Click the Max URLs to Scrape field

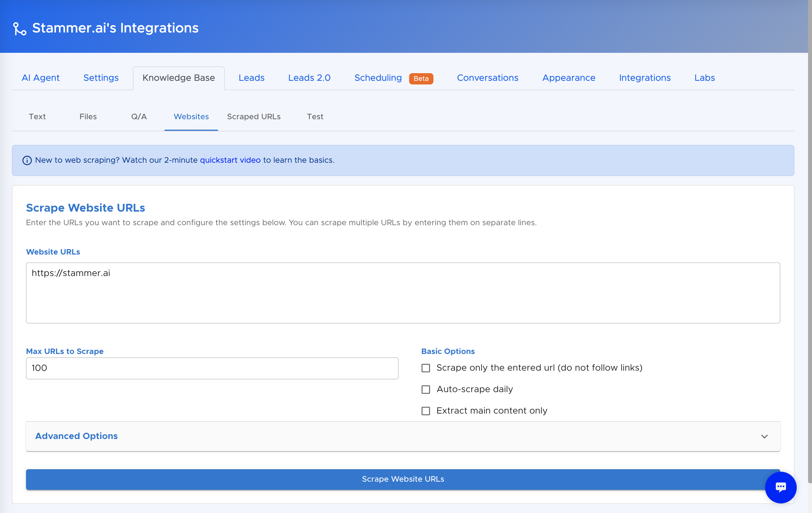(x=212, y=368)
